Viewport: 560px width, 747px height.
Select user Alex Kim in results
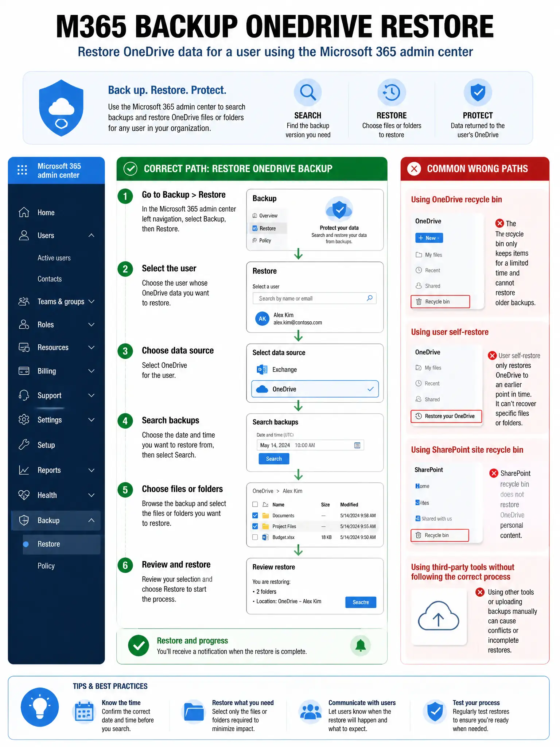click(289, 318)
